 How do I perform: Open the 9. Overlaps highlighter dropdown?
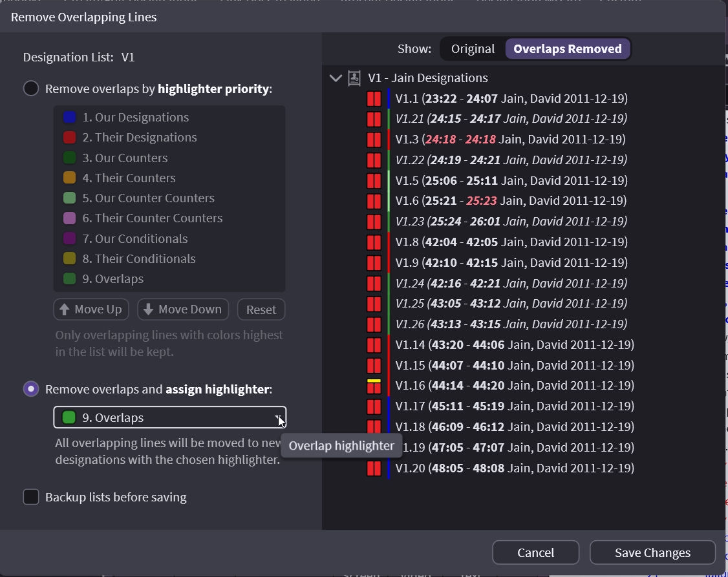tap(169, 417)
